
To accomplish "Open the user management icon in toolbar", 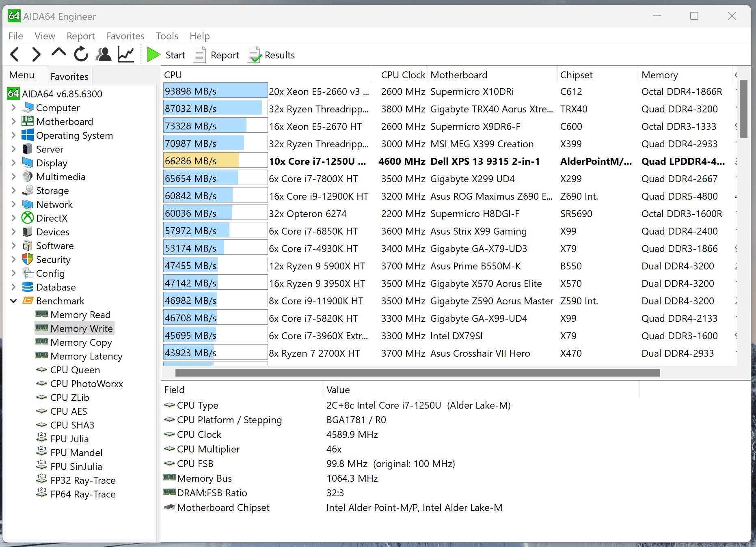I will pyautogui.click(x=104, y=54).
